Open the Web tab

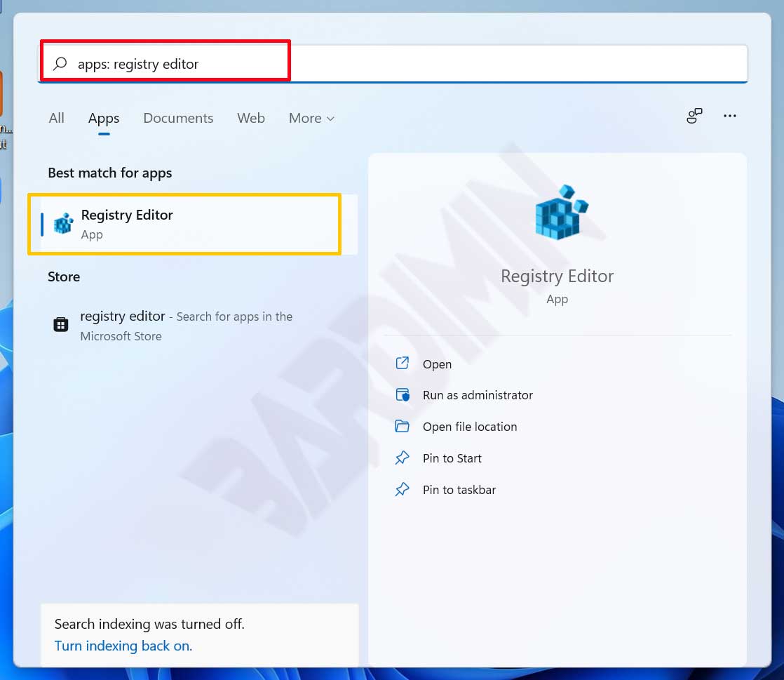coord(251,118)
